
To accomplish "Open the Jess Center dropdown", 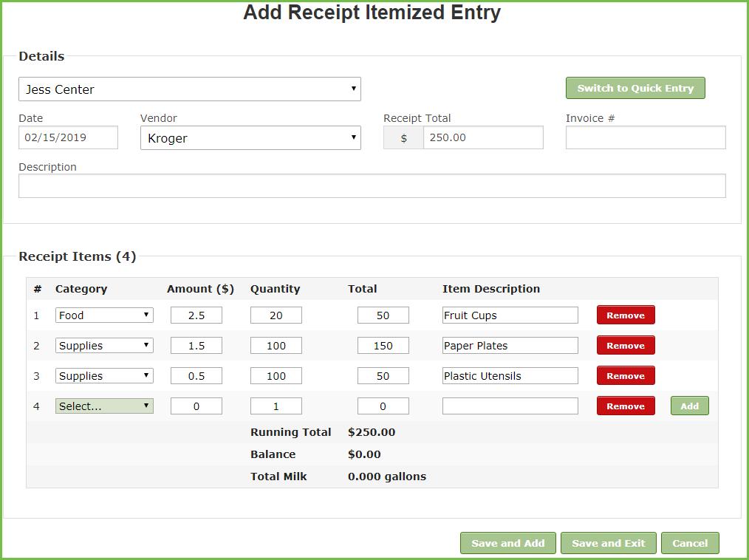I will (190, 89).
